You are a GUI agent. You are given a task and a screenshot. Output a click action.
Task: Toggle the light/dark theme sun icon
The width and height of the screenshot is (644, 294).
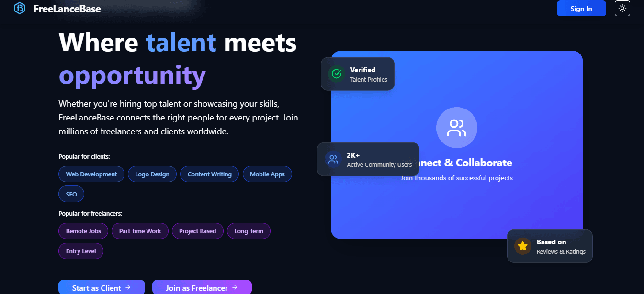pyautogui.click(x=622, y=8)
